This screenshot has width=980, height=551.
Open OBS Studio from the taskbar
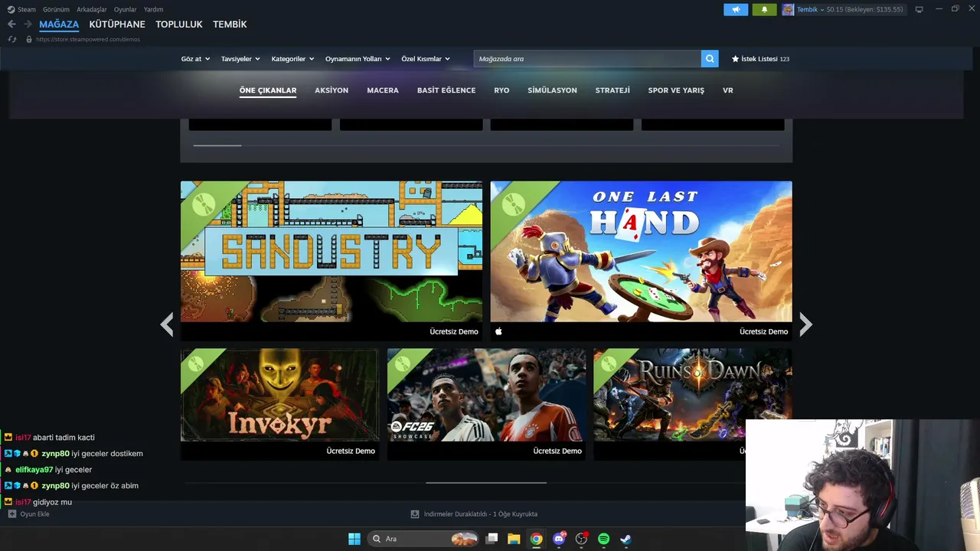[582, 539]
